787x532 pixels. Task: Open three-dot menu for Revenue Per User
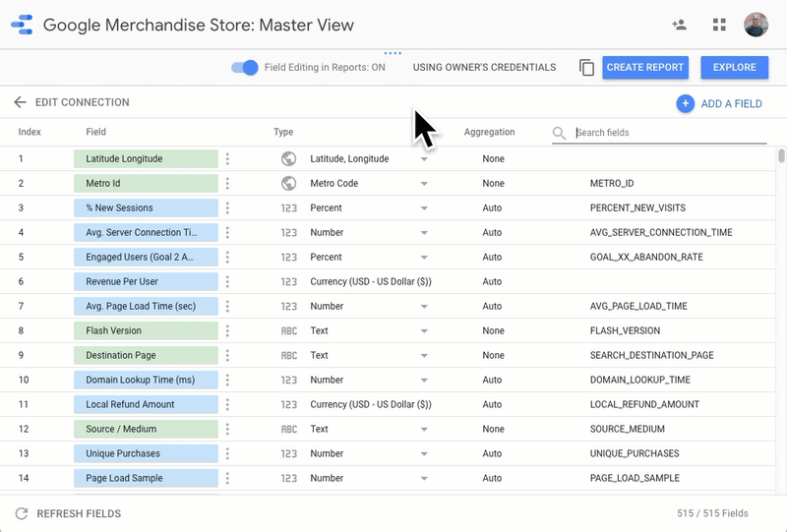(x=227, y=281)
